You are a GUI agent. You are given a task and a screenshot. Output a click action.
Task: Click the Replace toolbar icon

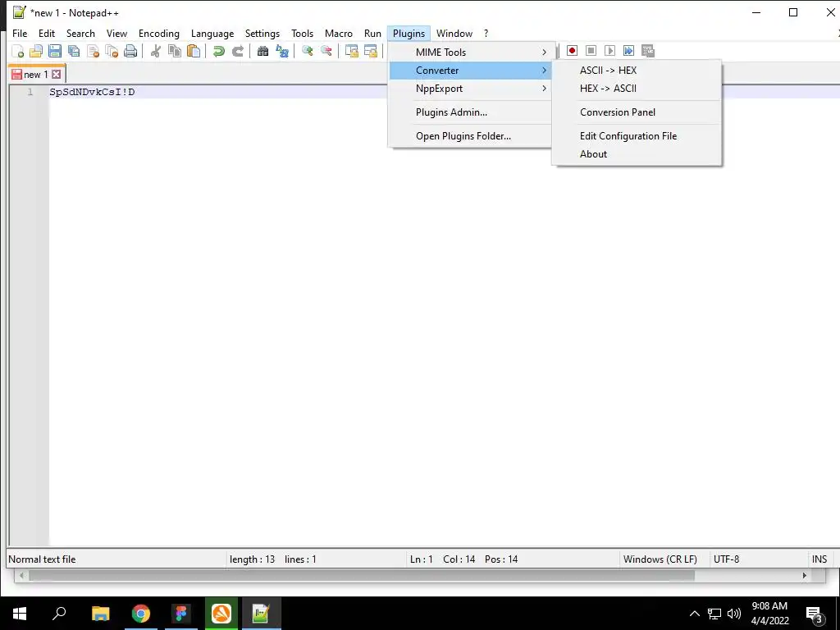[x=282, y=52]
